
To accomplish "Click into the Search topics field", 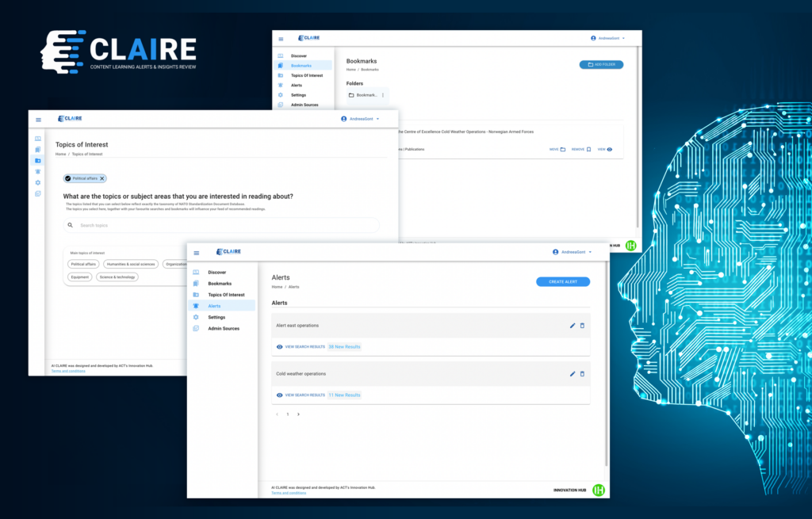I will 222,225.
